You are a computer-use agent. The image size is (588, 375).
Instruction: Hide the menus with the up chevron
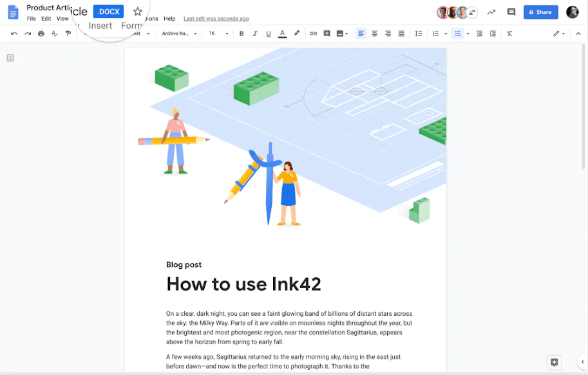(578, 33)
